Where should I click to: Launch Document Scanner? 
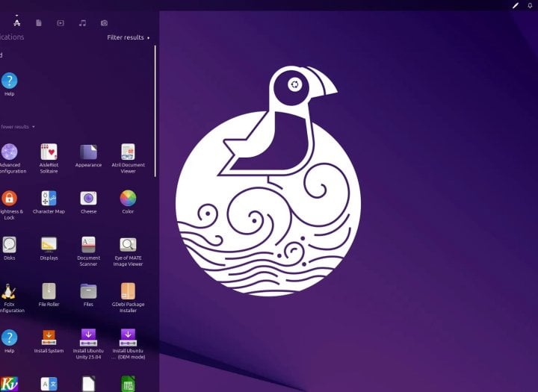pos(88,252)
